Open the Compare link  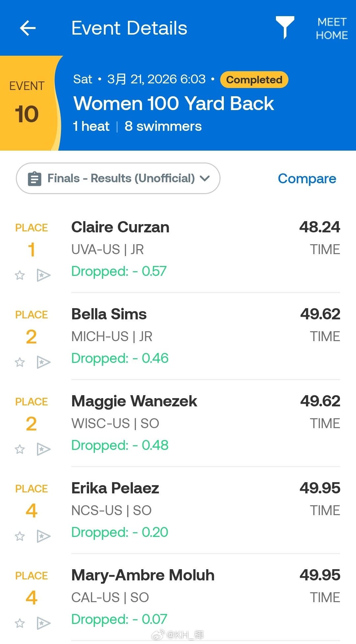[x=307, y=179]
